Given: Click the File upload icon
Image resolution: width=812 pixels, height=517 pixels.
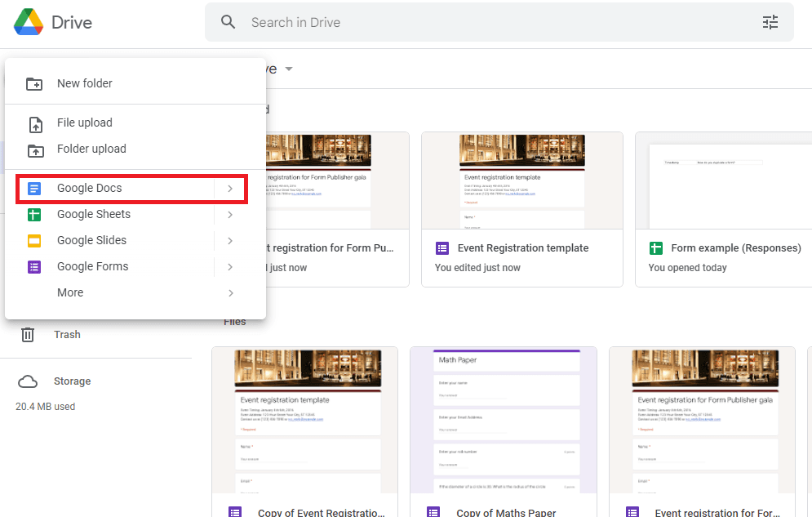Looking at the screenshot, I should pos(35,124).
